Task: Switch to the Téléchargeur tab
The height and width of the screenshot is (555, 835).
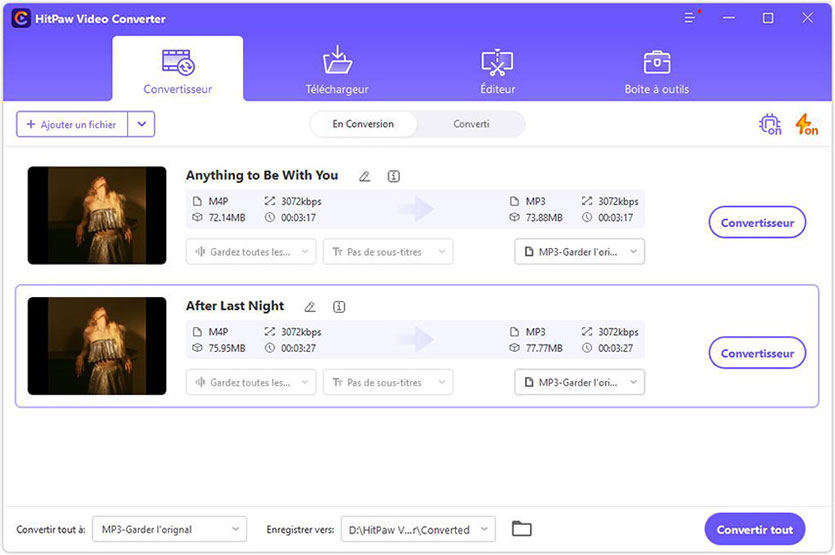Action: point(337,70)
